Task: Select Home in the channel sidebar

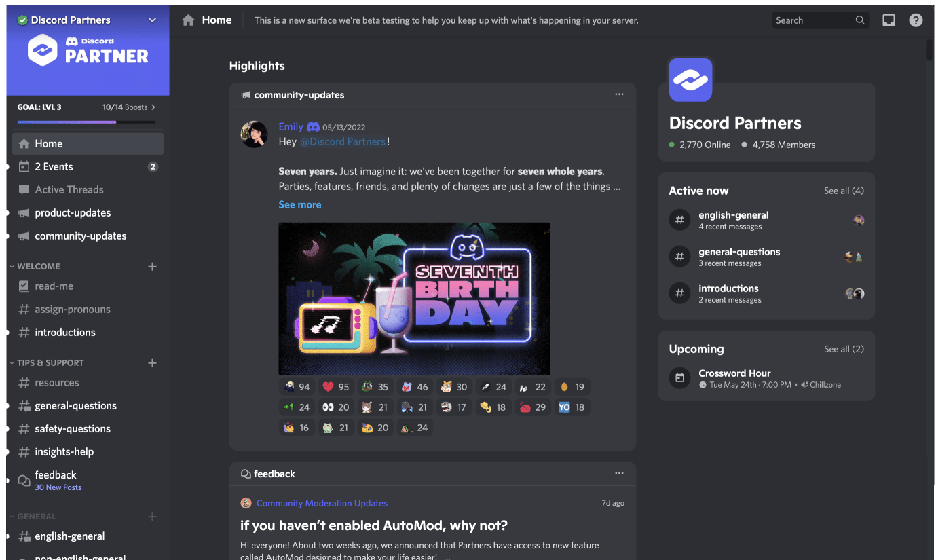Action: [88, 144]
